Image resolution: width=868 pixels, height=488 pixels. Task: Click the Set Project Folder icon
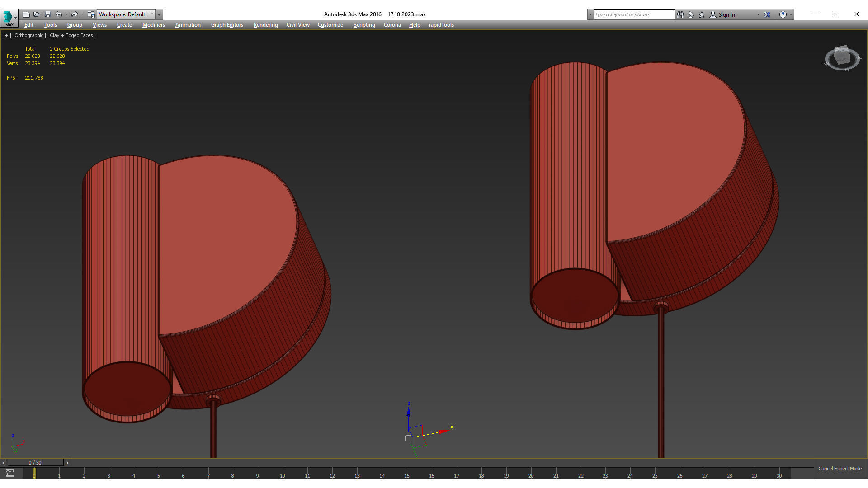click(91, 14)
